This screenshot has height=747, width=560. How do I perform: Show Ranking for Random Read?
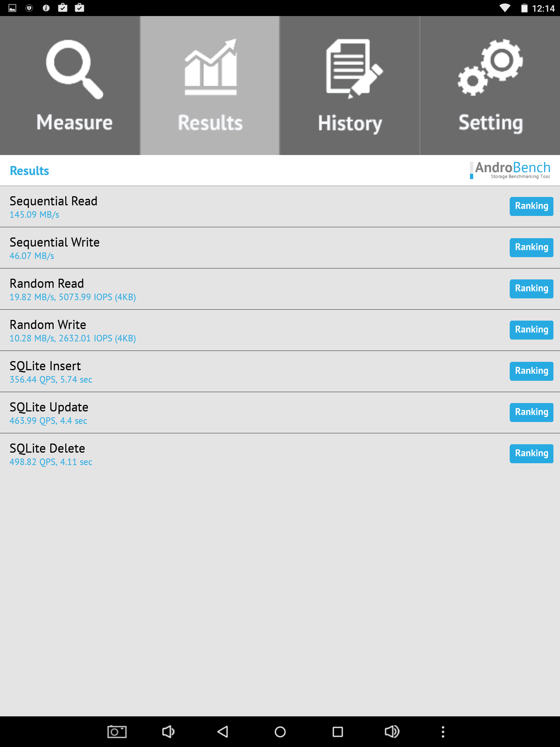pos(531,289)
